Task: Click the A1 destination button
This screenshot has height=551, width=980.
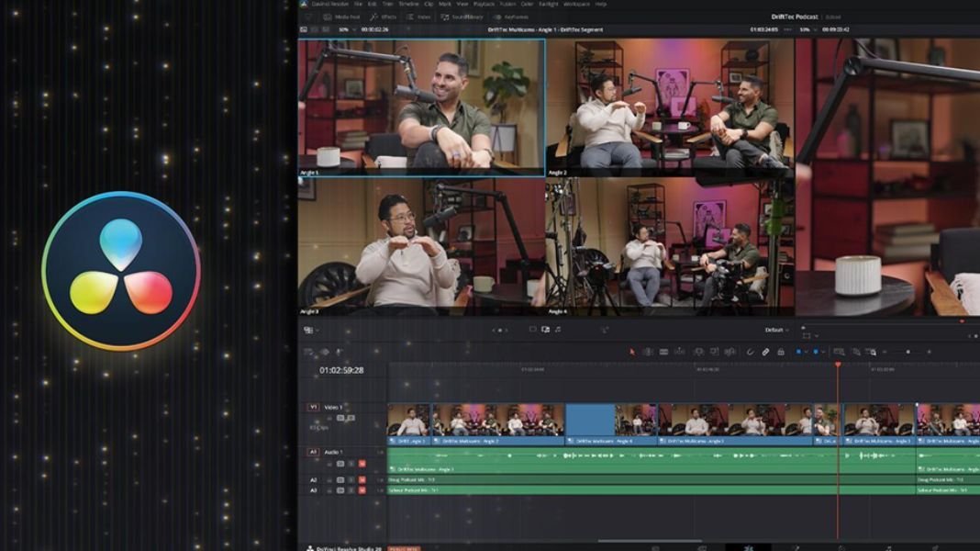Action: click(313, 452)
